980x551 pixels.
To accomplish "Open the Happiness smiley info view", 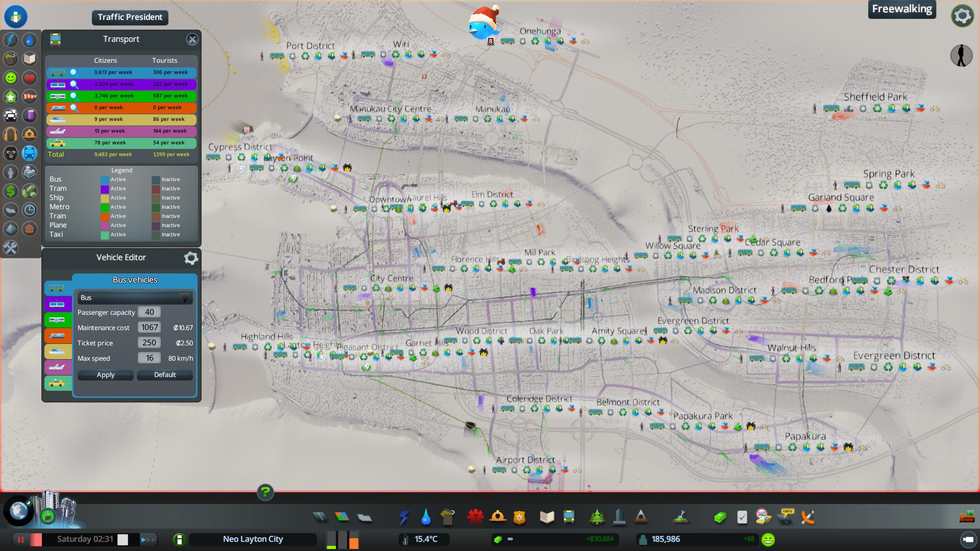I will pyautogui.click(x=11, y=78).
